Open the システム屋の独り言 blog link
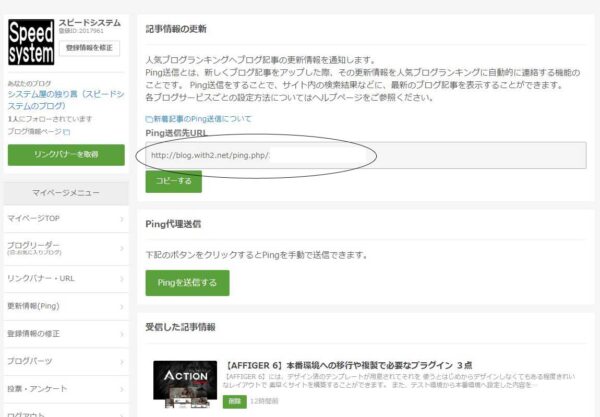The width and height of the screenshot is (600, 417). coord(66,100)
